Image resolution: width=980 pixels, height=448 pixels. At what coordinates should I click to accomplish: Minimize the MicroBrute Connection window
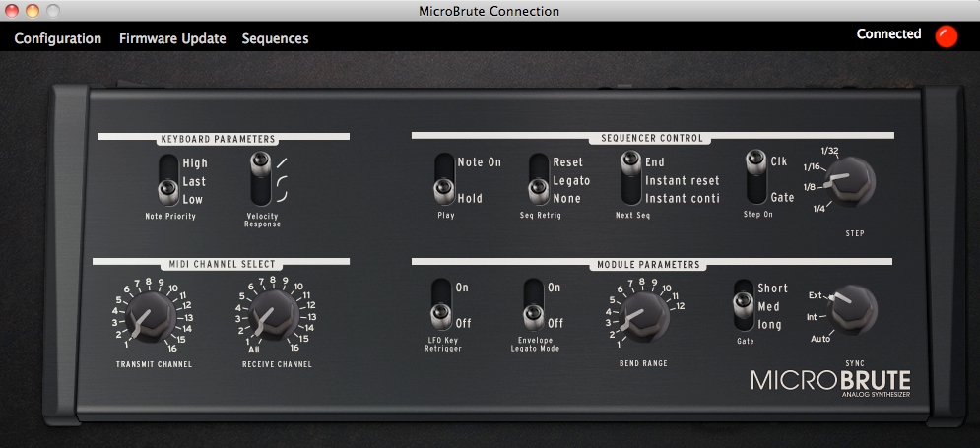(x=33, y=10)
